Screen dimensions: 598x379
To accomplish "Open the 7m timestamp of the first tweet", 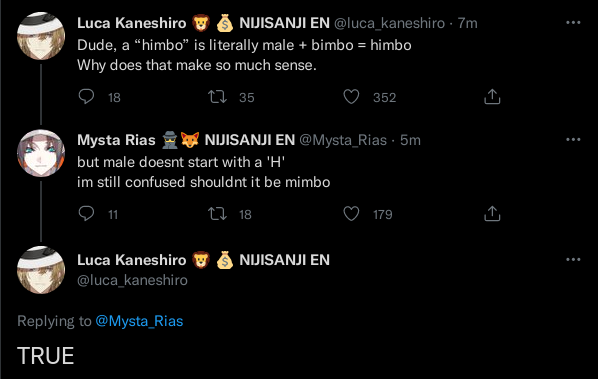I will 468,23.
